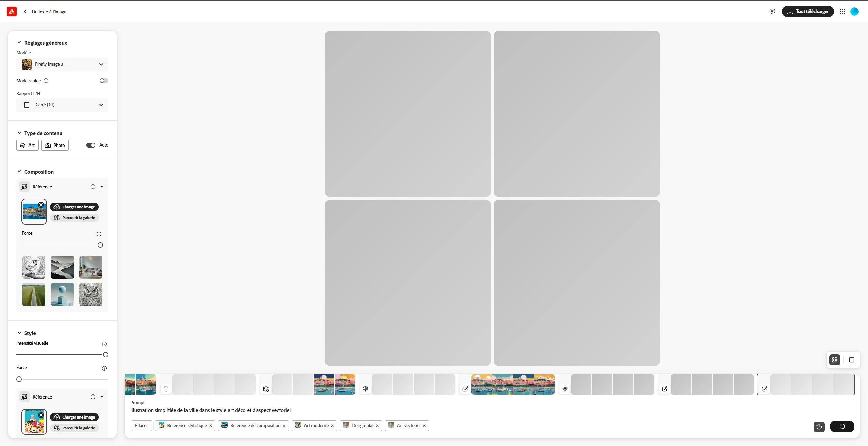Select the Art content type

[27, 145]
